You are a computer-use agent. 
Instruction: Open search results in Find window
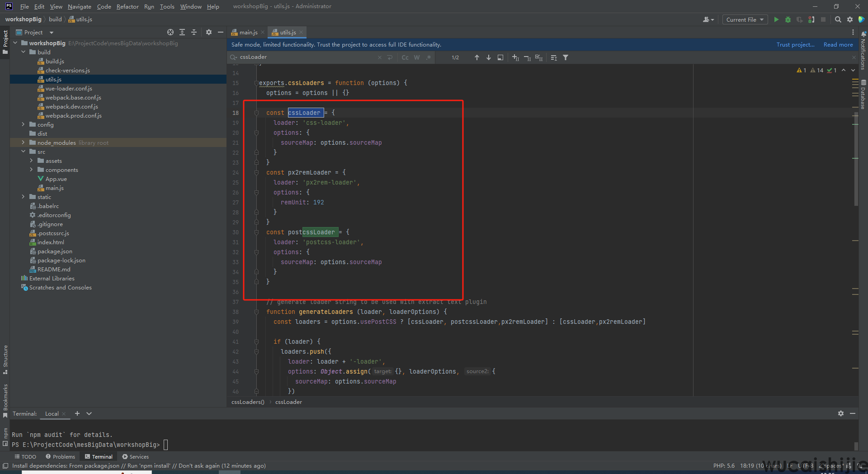point(500,57)
